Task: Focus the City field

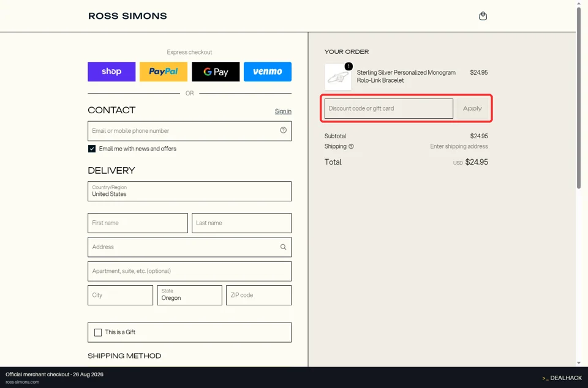Action: coord(121,295)
